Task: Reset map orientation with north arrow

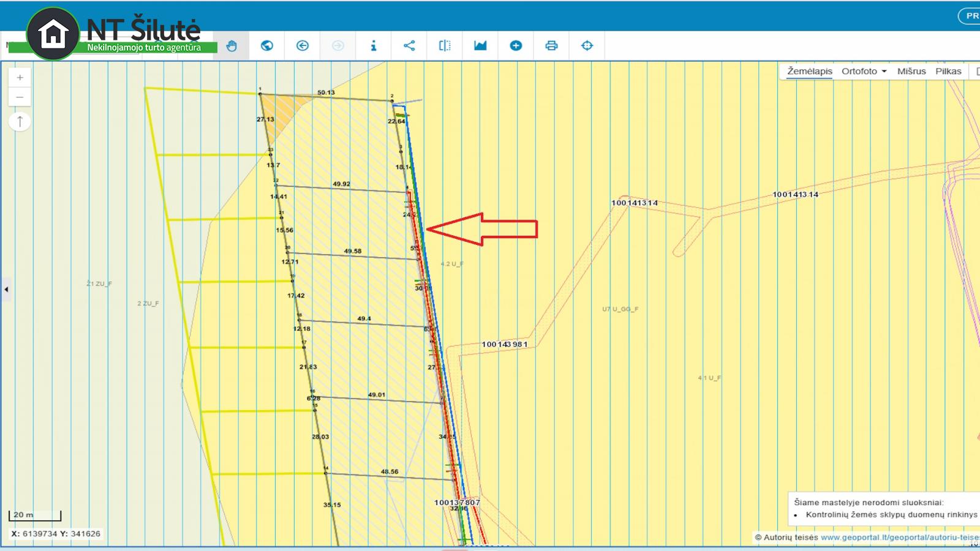Action: [20, 122]
